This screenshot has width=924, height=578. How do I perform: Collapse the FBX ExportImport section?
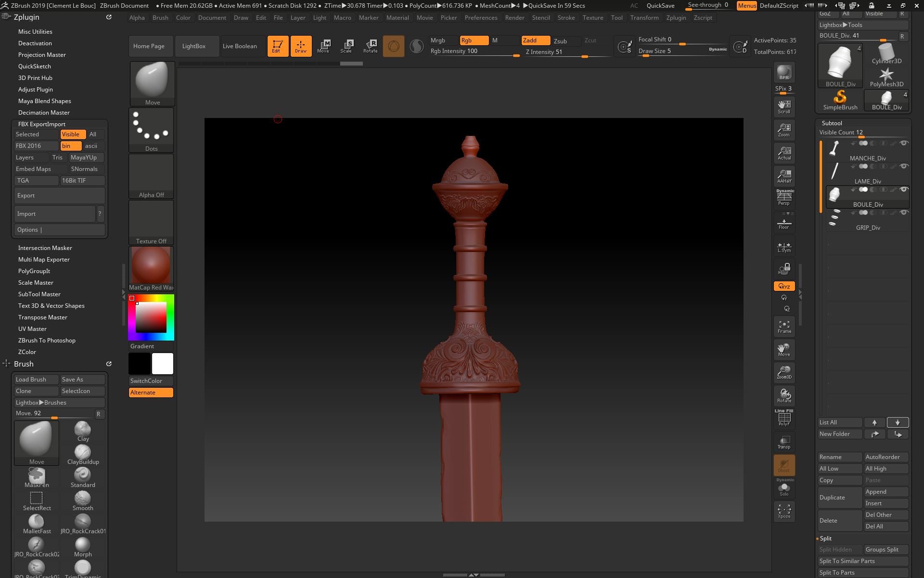42,124
